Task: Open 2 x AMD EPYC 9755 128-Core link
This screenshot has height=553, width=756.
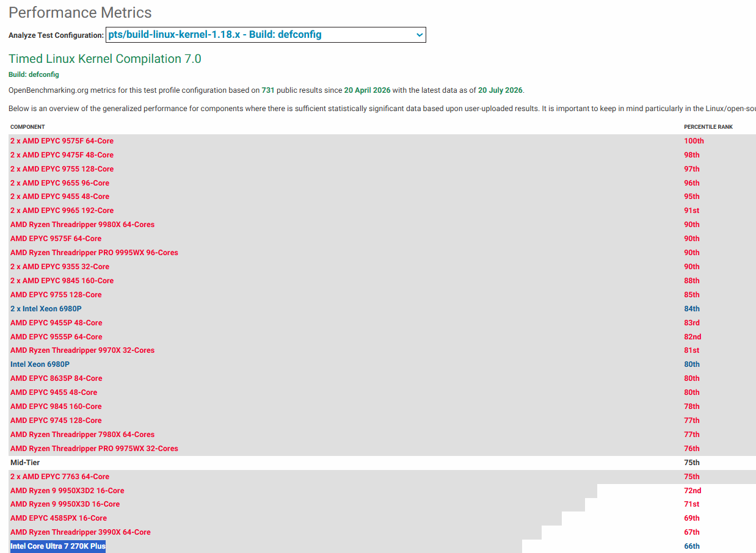Action: 62,169
